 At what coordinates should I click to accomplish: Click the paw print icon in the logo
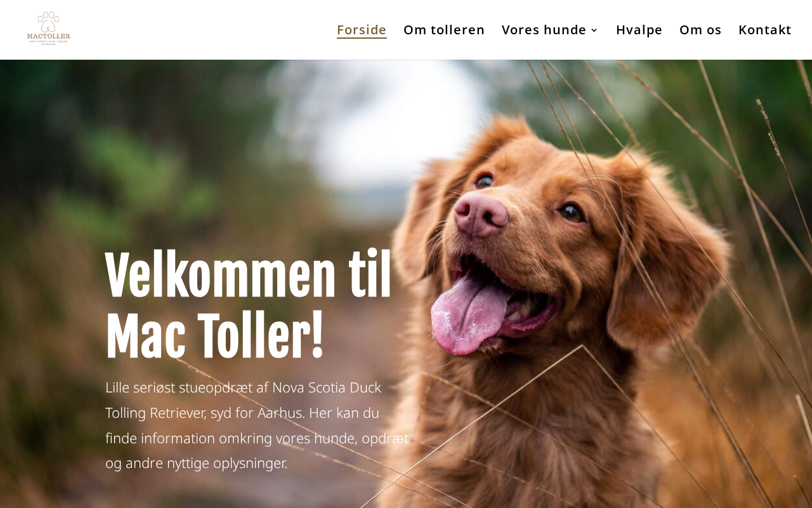pos(48,22)
